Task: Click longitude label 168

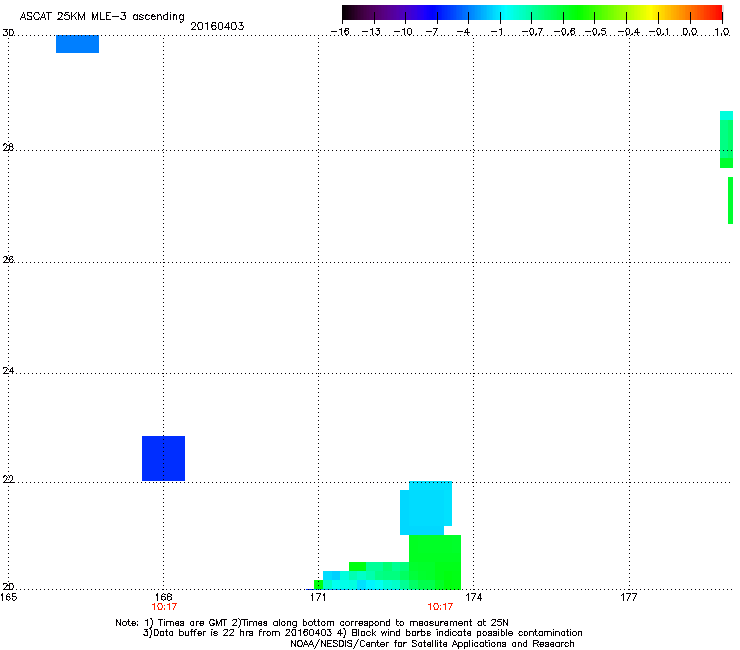Action: tap(164, 597)
